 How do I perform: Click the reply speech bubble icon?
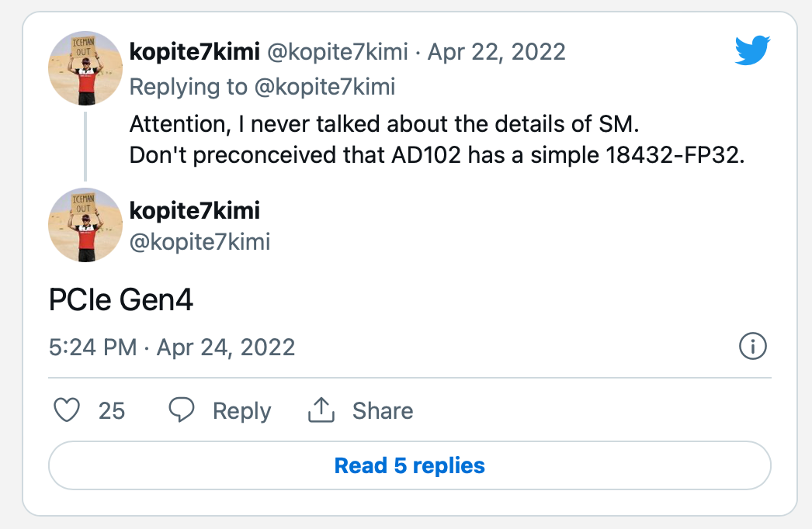pyautogui.click(x=182, y=410)
